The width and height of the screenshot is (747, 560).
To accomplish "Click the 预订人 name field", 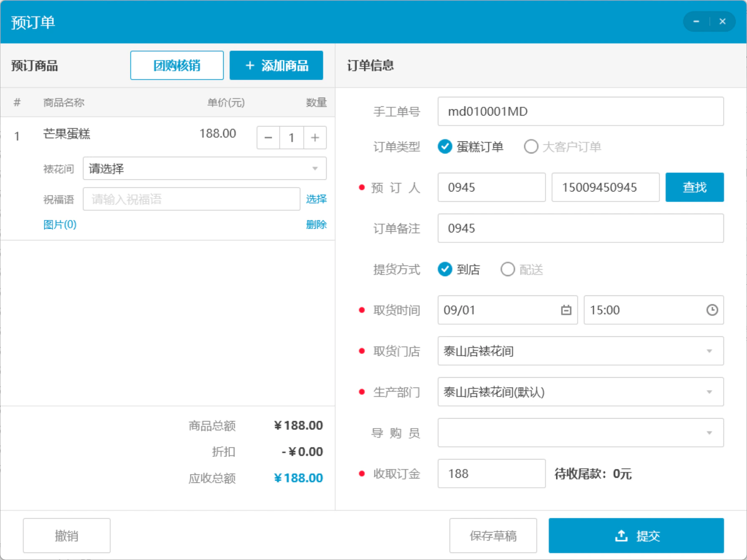I will [x=492, y=187].
